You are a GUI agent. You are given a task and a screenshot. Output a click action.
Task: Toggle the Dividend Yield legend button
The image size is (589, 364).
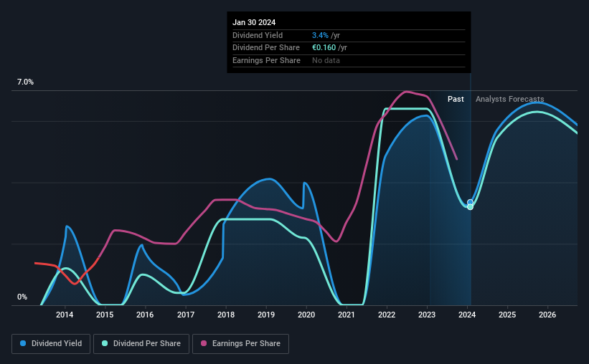coord(51,344)
